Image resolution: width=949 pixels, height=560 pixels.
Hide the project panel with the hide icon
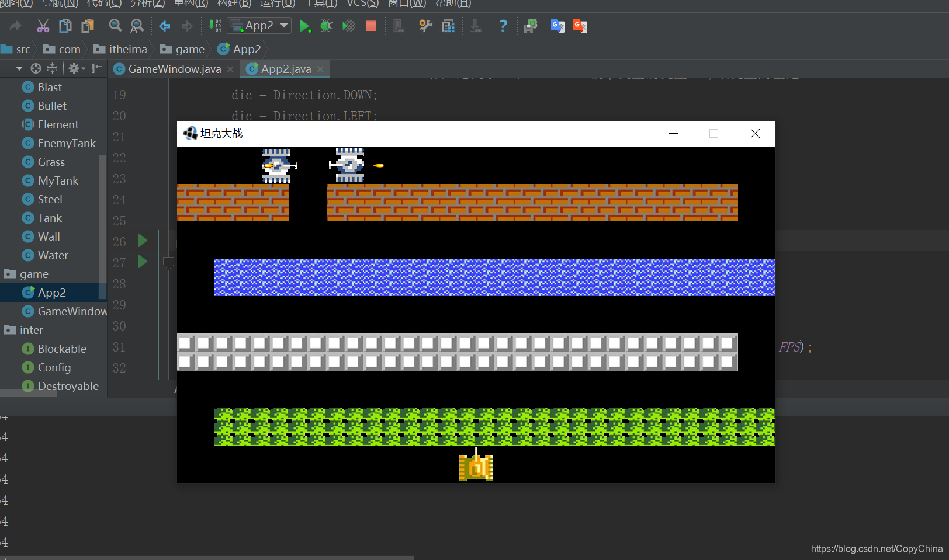pos(96,68)
